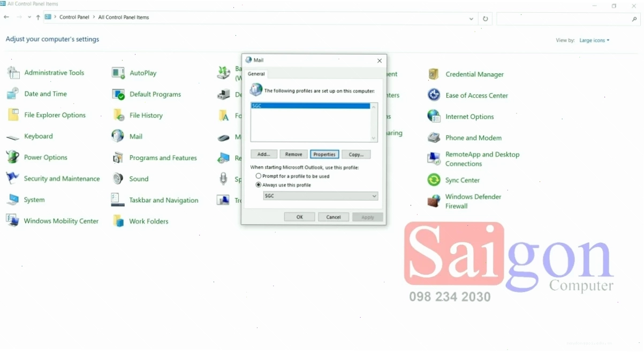Image resolution: width=644 pixels, height=352 pixels.
Task: Open the Windows Defender Firewall icon
Action: pyautogui.click(x=434, y=201)
